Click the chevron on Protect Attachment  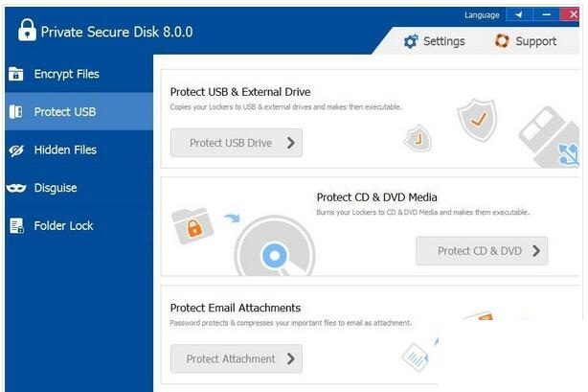pos(291,359)
